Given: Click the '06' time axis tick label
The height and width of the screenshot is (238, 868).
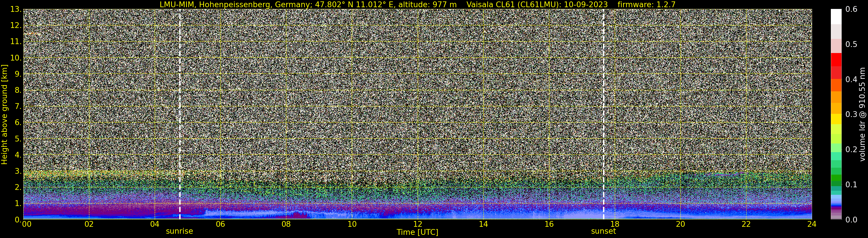Looking at the screenshot, I should tap(220, 224).
